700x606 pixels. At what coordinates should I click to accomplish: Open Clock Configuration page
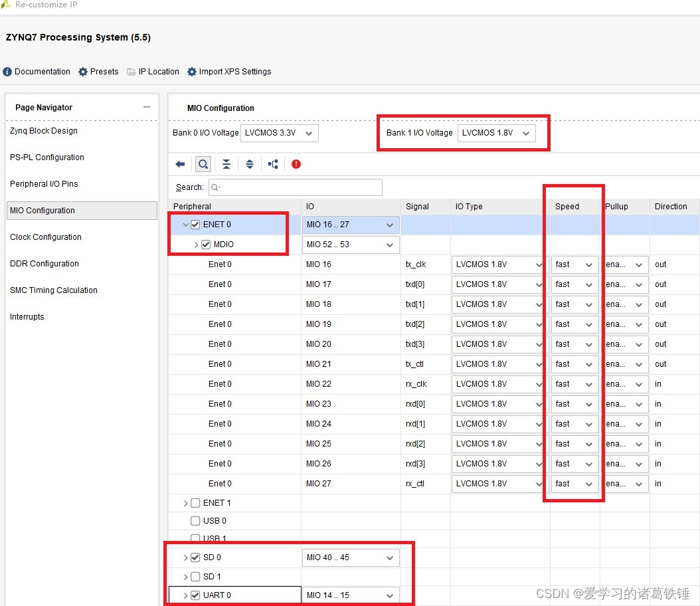46,237
